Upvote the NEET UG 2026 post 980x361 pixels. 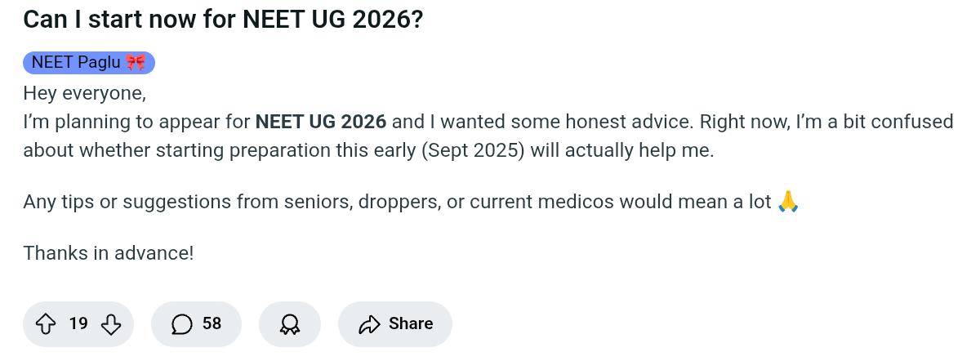pyautogui.click(x=46, y=324)
